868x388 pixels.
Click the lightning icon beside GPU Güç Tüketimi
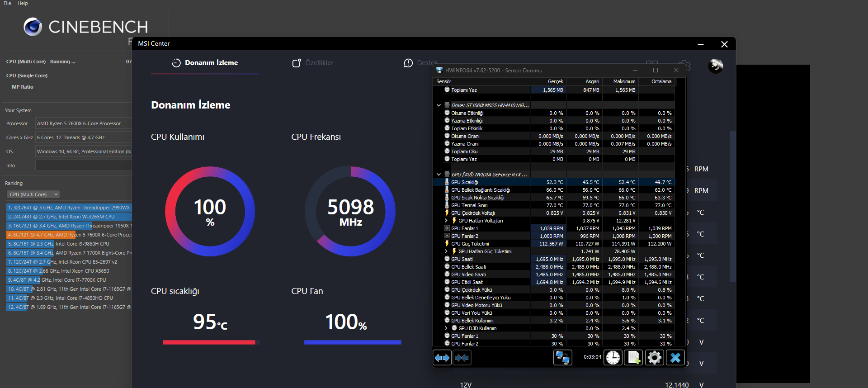[447, 244]
